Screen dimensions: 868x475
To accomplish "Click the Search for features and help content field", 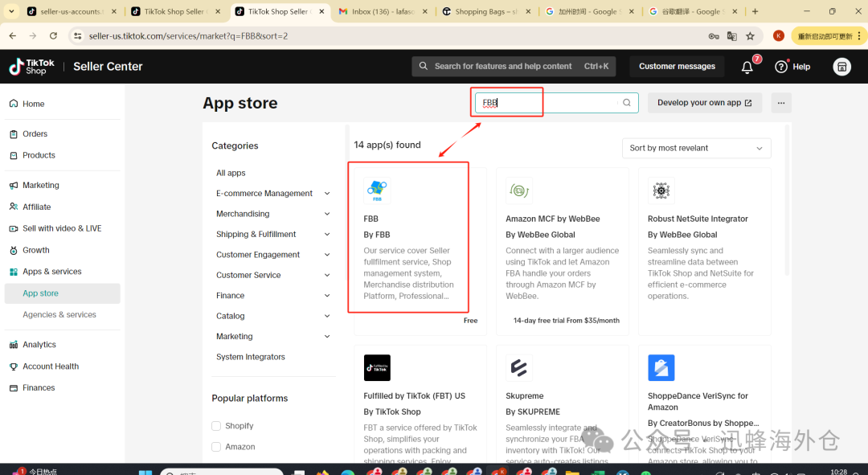I will 513,67.
